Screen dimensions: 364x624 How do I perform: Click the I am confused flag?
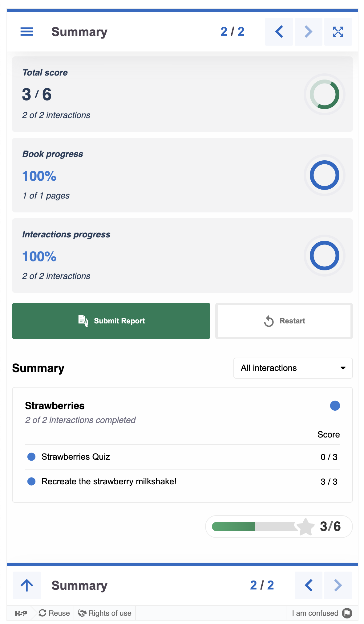tap(347, 613)
